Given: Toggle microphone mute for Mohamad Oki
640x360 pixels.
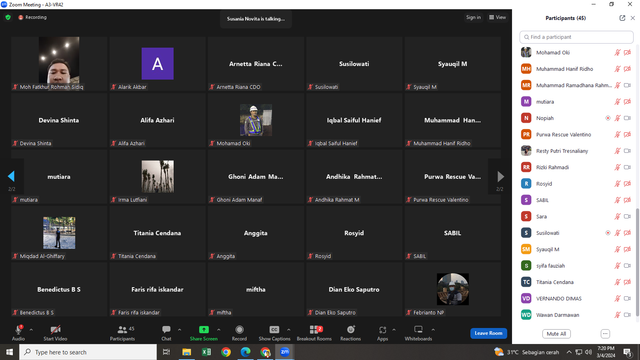Looking at the screenshot, I should [618, 53].
